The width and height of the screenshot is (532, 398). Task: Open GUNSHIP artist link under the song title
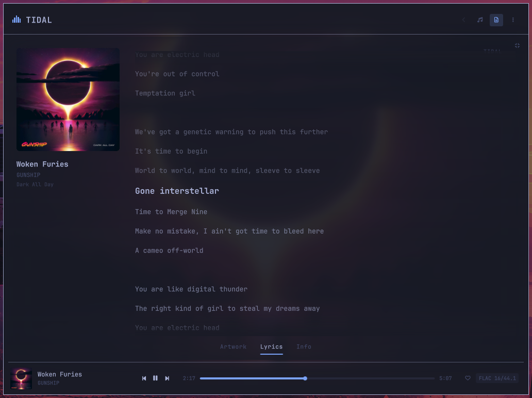click(28, 175)
